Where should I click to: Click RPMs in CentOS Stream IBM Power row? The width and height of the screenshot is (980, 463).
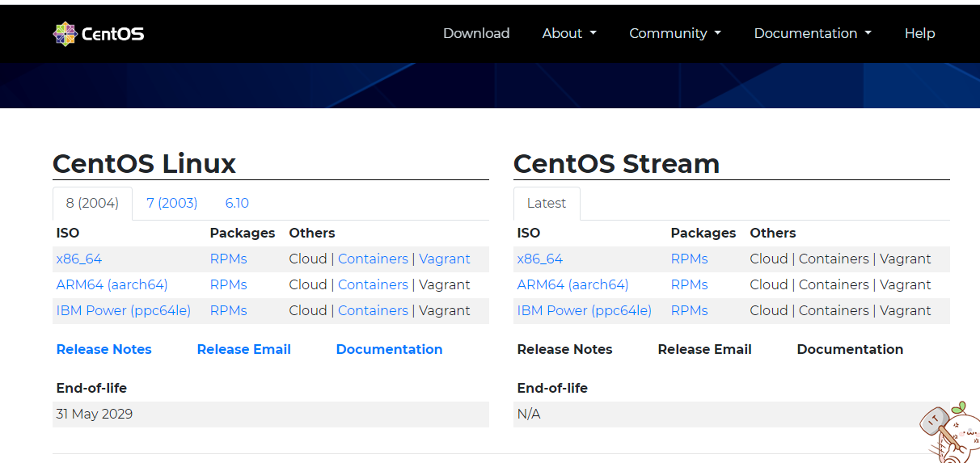689,310
